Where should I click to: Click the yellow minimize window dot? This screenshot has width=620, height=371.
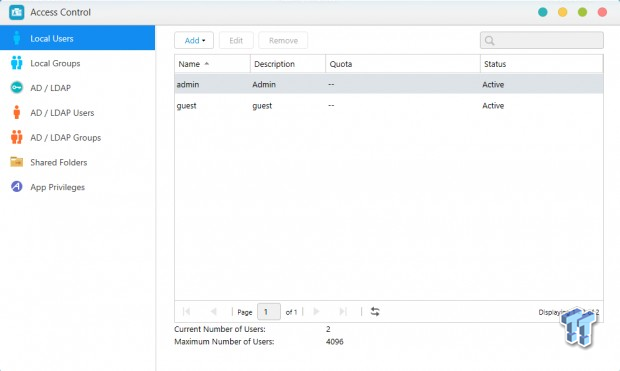[563, 12]
